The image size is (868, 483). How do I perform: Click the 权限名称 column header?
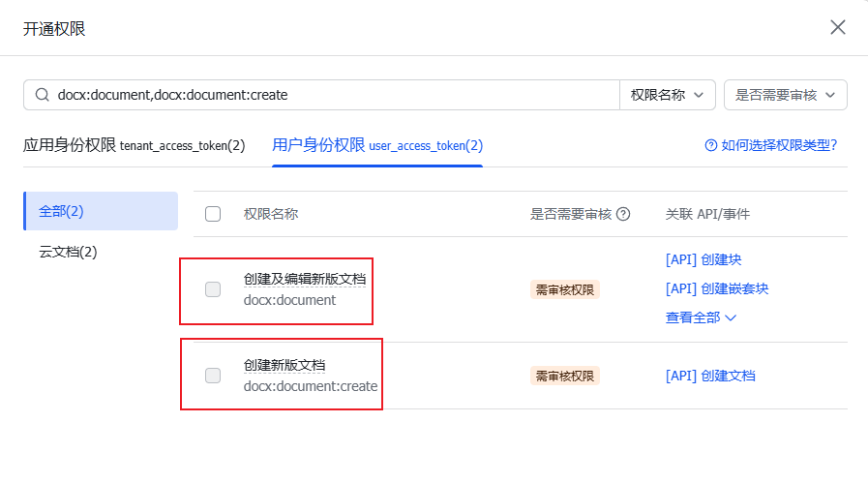(x=271, y=214)
